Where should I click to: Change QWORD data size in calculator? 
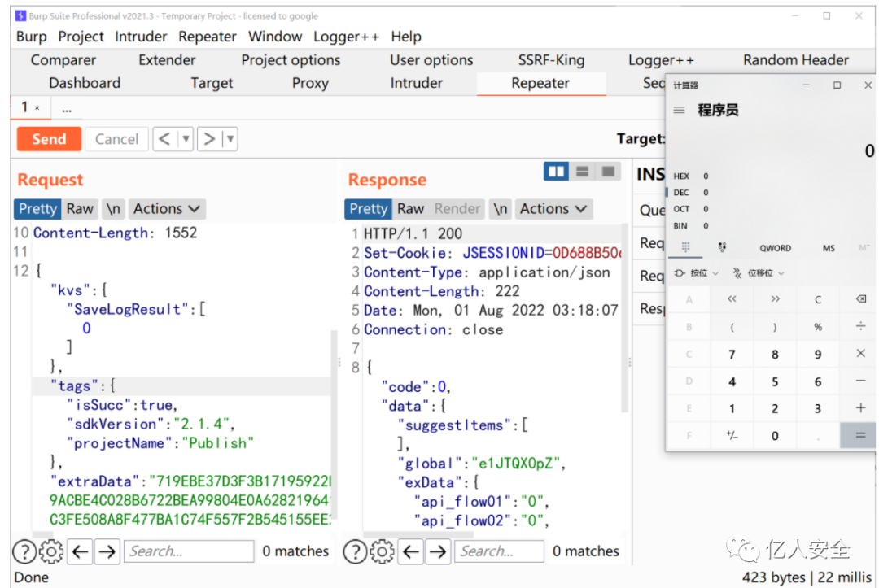[776, 247]
